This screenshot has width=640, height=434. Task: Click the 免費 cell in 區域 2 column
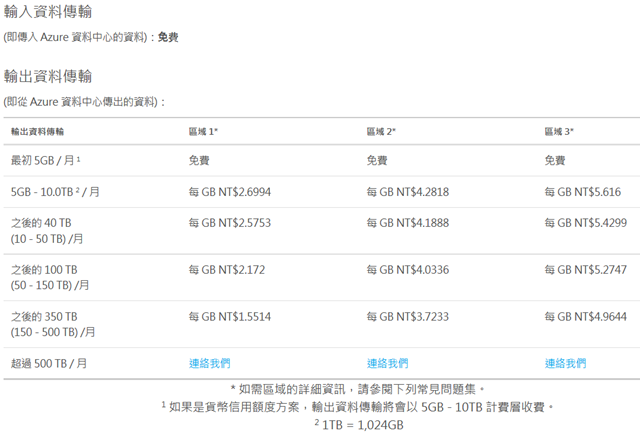point(377,160)
